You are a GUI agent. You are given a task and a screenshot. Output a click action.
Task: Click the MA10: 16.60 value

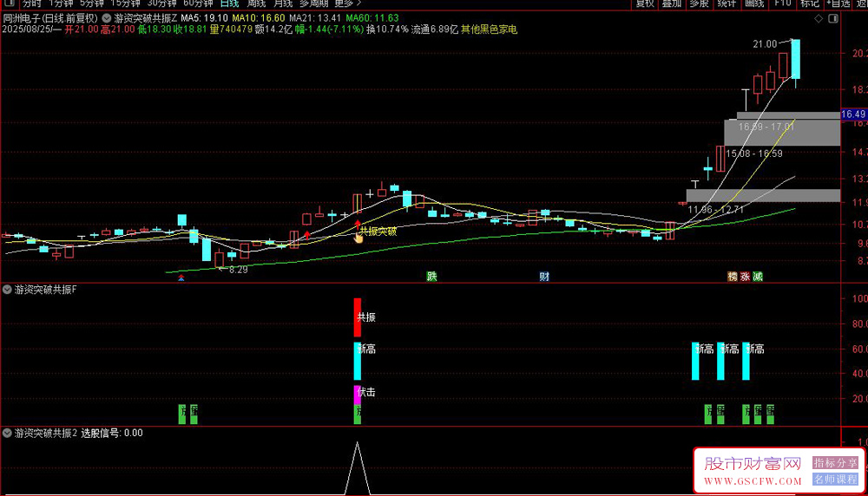pos(259,18)
